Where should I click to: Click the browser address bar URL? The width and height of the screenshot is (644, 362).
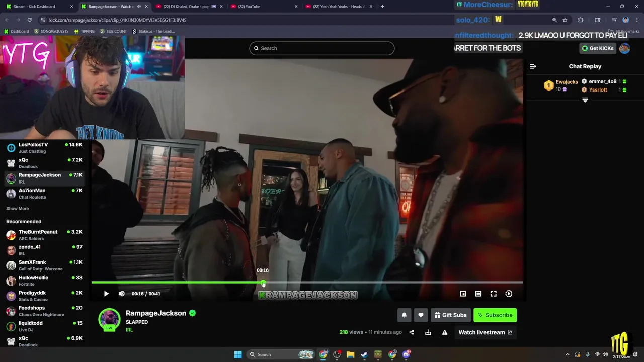click(x=118, y=20)
